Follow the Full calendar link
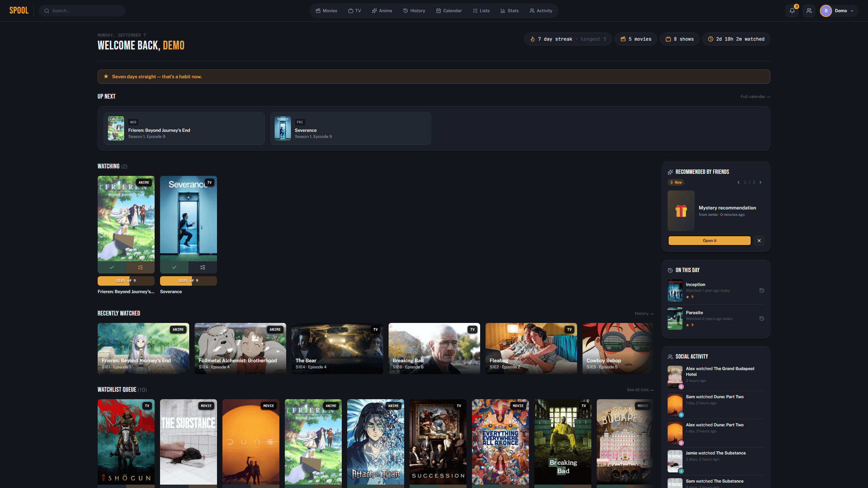The width and height of the screenshot is (868, 488). [755, 97]
